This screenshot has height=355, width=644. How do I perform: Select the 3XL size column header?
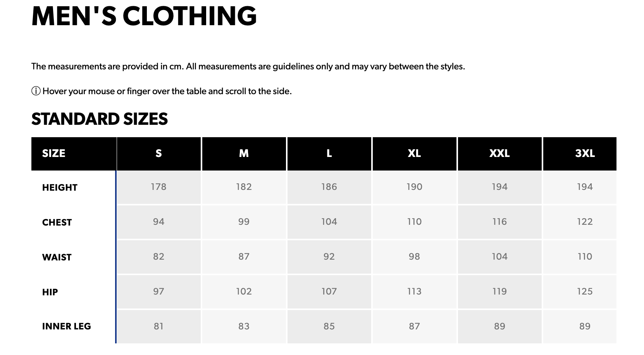(x=585, y=153)
